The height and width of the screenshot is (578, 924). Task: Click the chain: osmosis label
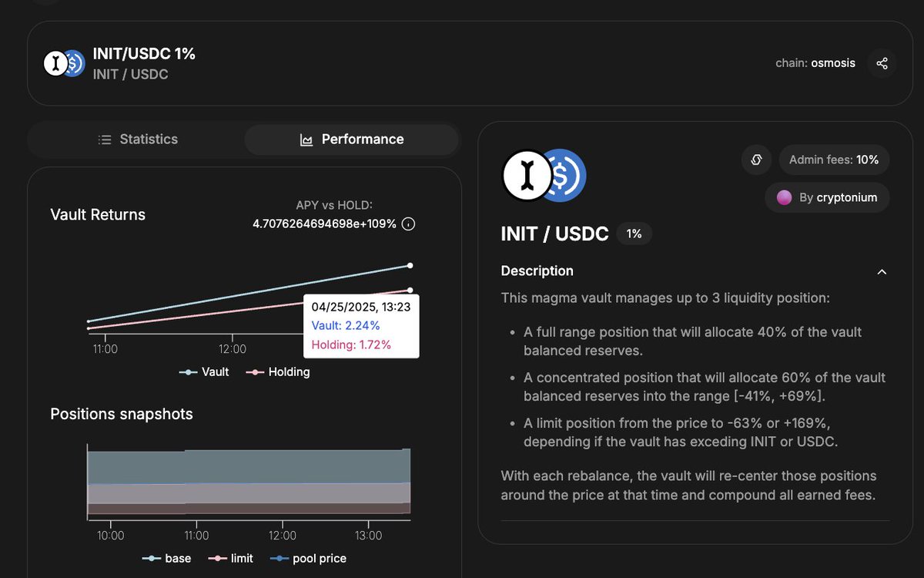pyautogui.click(x=815, y=63)
